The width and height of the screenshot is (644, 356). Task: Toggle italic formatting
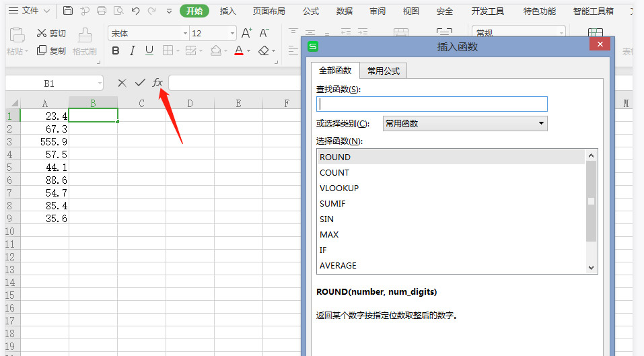pyautogui.click(x=132, y=50)
